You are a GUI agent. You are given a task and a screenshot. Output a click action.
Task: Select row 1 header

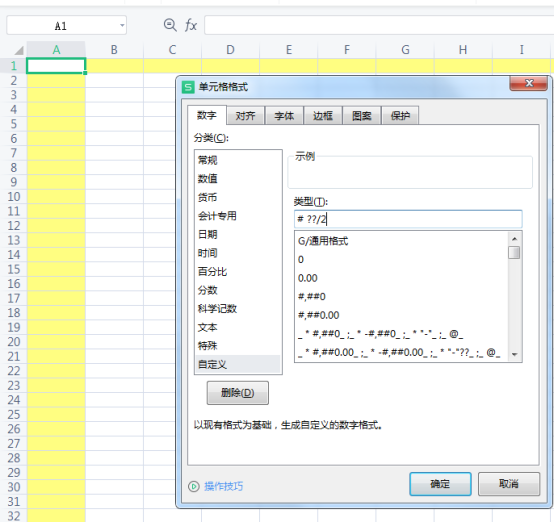(13, 66)
